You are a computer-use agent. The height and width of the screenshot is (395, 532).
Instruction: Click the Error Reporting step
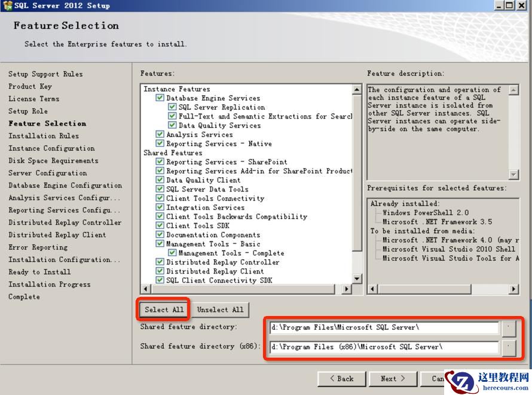pos(38,247)
